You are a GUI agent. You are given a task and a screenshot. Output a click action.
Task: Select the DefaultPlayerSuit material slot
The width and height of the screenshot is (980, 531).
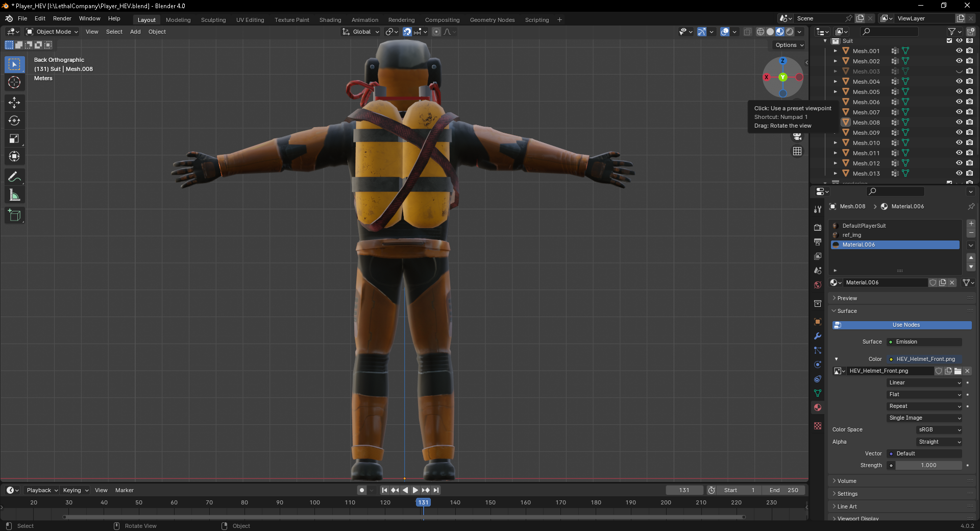pyautogui.click(x=895, y=226)
